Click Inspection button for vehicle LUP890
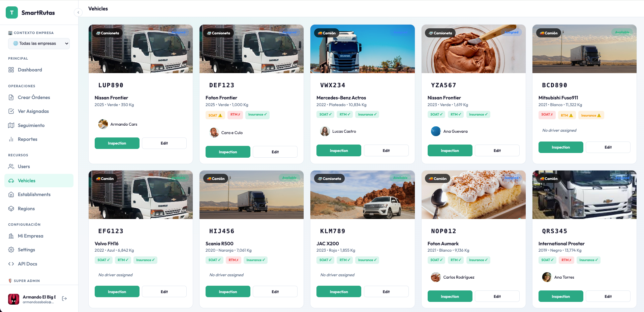The width and height of the screenshot is (644, 312). click(117, 143)
